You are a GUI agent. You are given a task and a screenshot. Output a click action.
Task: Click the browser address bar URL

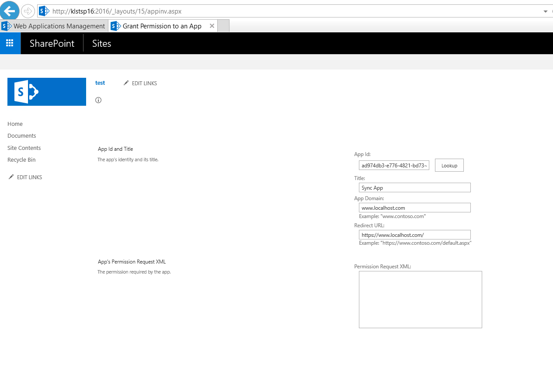(117, 11)
